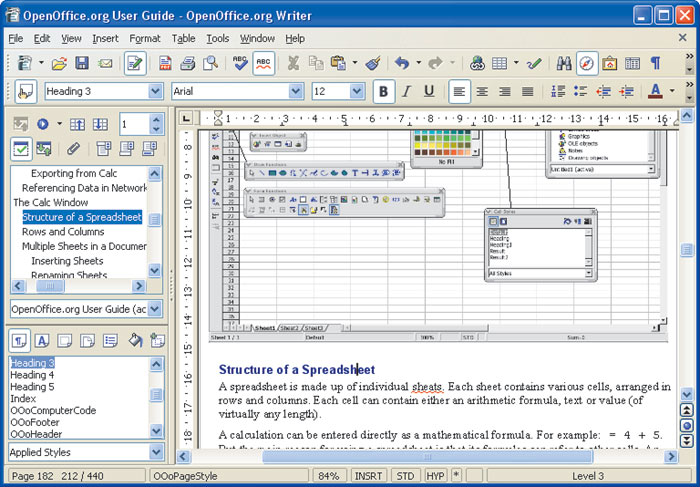Viewport: 700px width, 487px height.
Task: Toggle Bold formatting
Action: [x=383, y=91]
